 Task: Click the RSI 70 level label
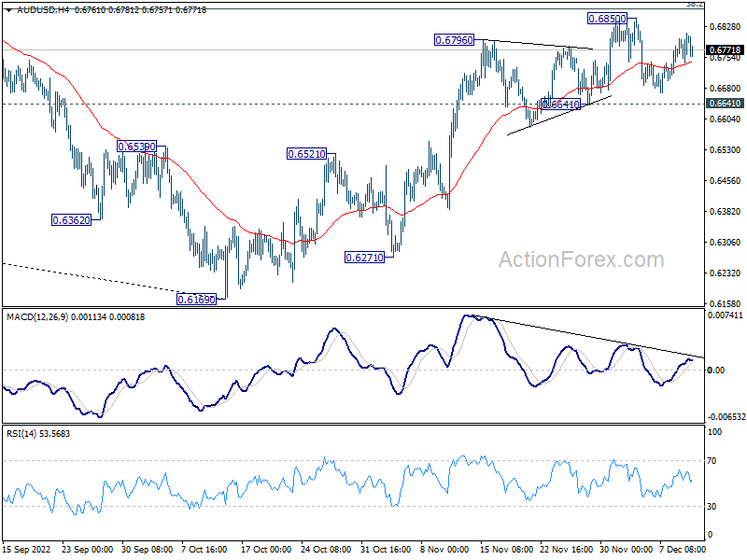pos(712,460)
